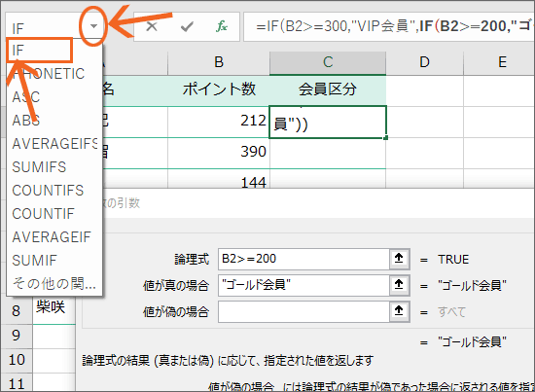Screen dimensions: 535x392
Task: Click range-select icon beside 値が偽の場合
Action: (x=399, y=311)
